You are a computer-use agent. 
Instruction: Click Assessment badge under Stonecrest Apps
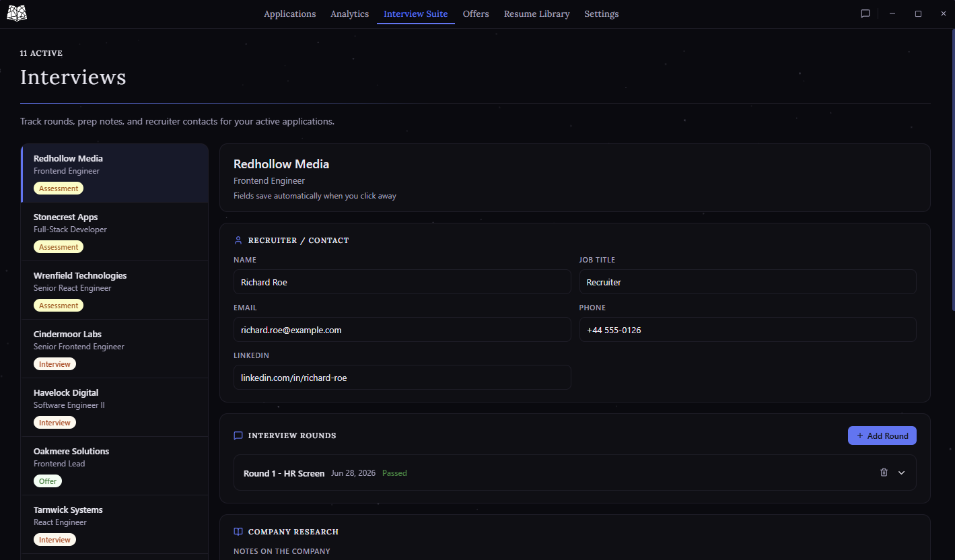tap(59, 247)
